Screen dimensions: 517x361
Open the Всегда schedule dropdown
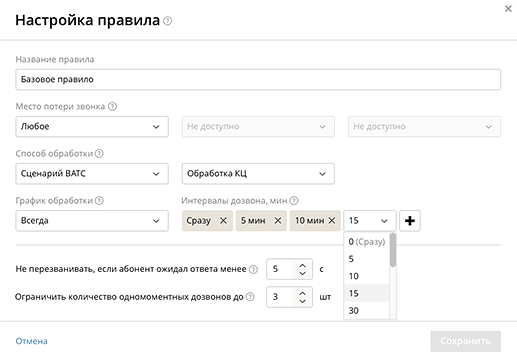pos(92,221)
